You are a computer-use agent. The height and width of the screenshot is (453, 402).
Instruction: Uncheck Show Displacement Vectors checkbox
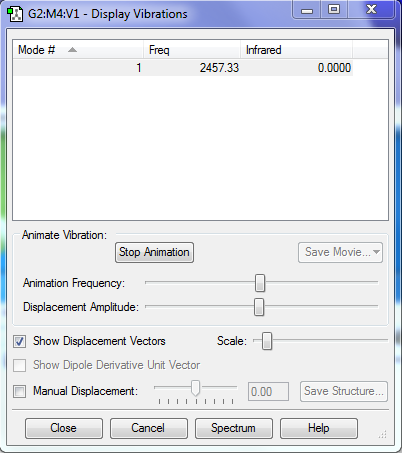point(19,341)
